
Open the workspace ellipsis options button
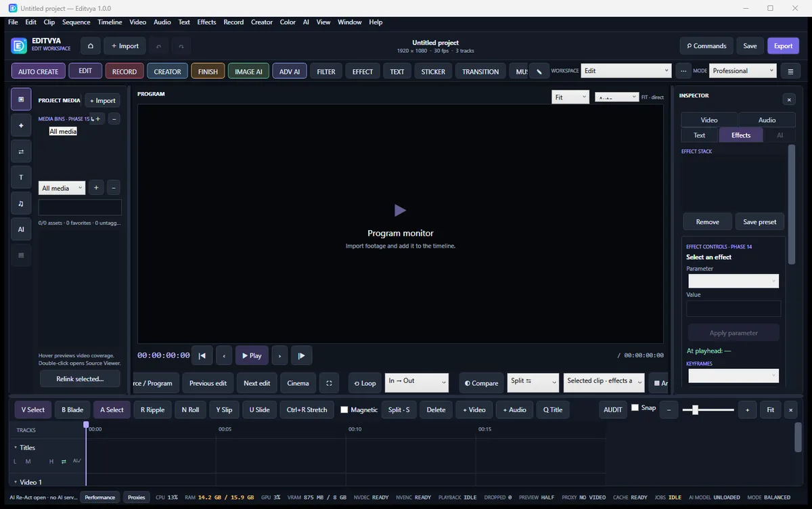683,71
